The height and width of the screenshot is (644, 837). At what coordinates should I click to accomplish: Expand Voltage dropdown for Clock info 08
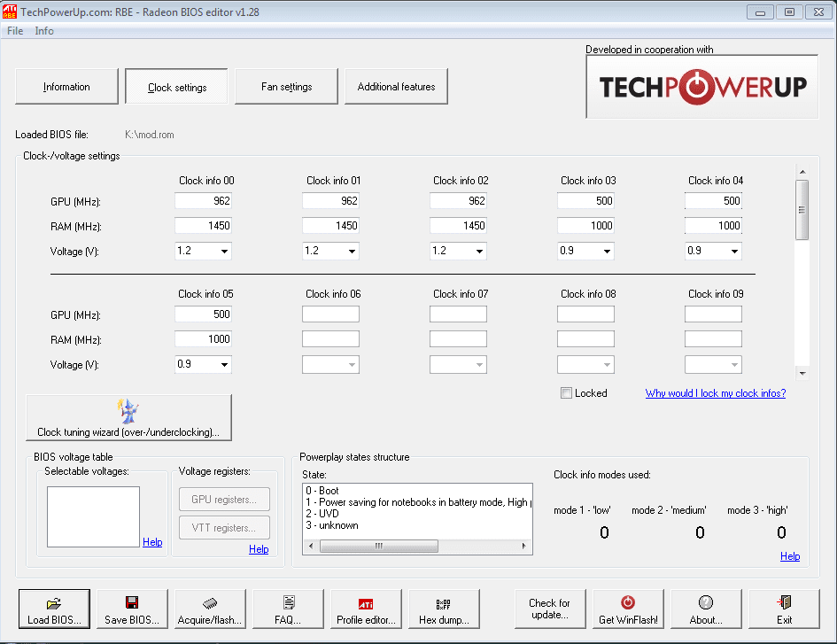607,365
